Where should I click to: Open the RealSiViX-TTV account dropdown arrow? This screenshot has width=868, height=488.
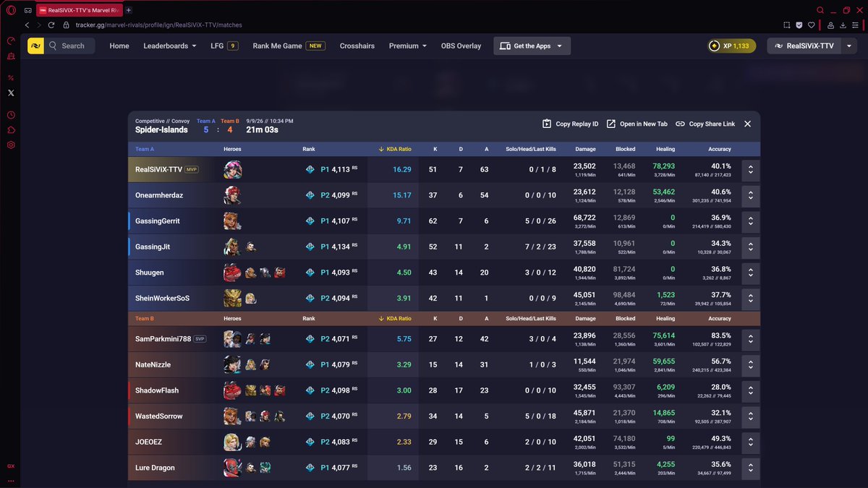point(848,46)
